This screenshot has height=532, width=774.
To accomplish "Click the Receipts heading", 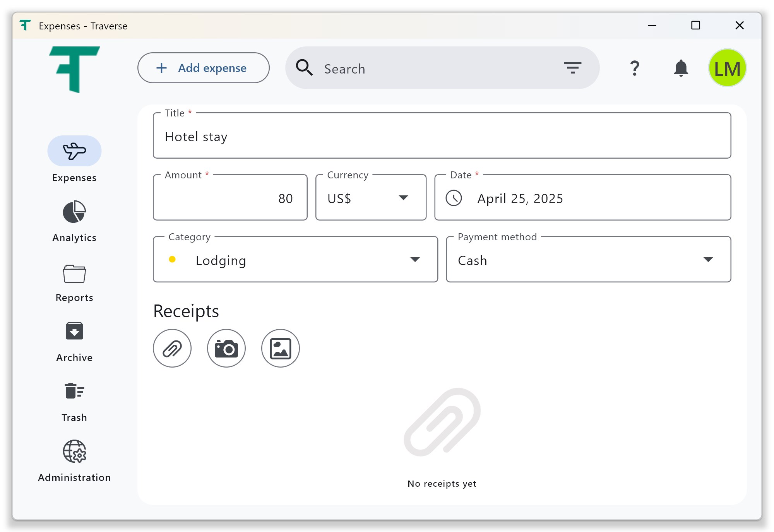I will click(x=186, y=311).
